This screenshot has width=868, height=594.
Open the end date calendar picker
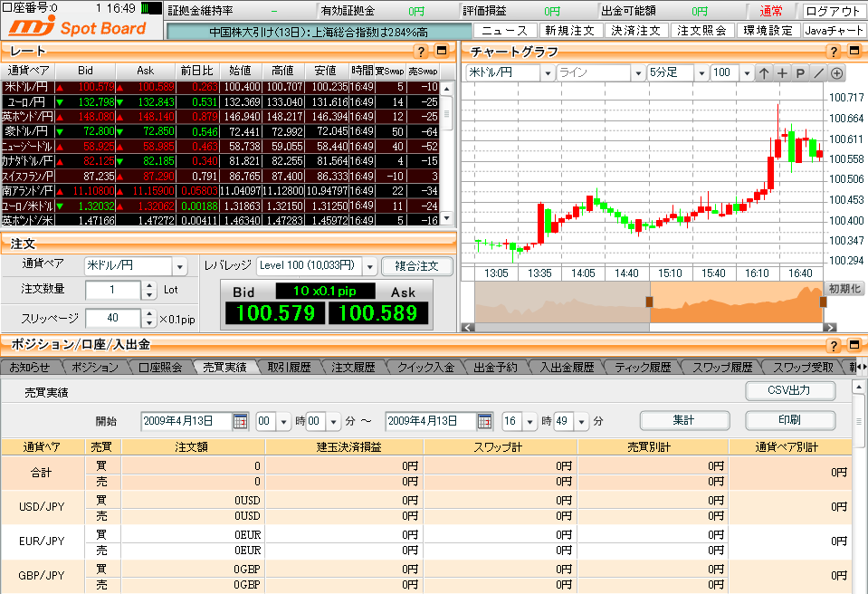tap(484, 421)
